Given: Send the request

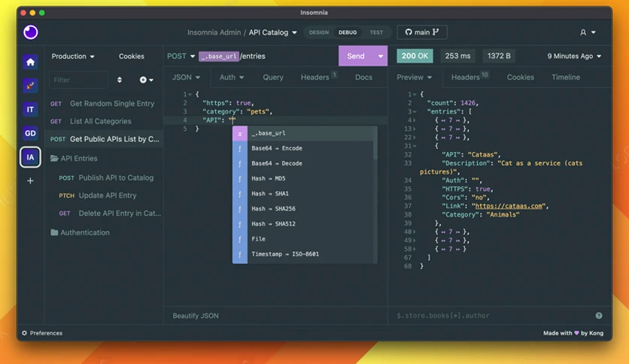Looking at the screenshot, I should point(356,56).
